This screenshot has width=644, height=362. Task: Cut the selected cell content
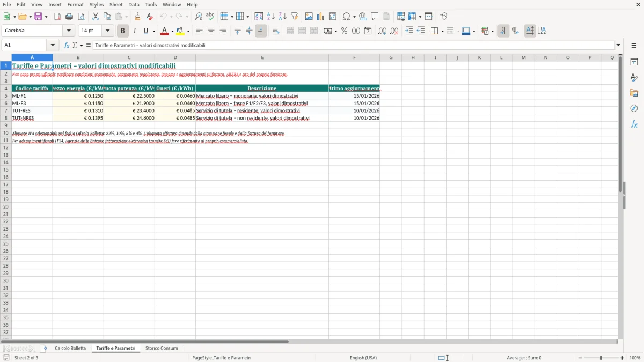(96, 17)
